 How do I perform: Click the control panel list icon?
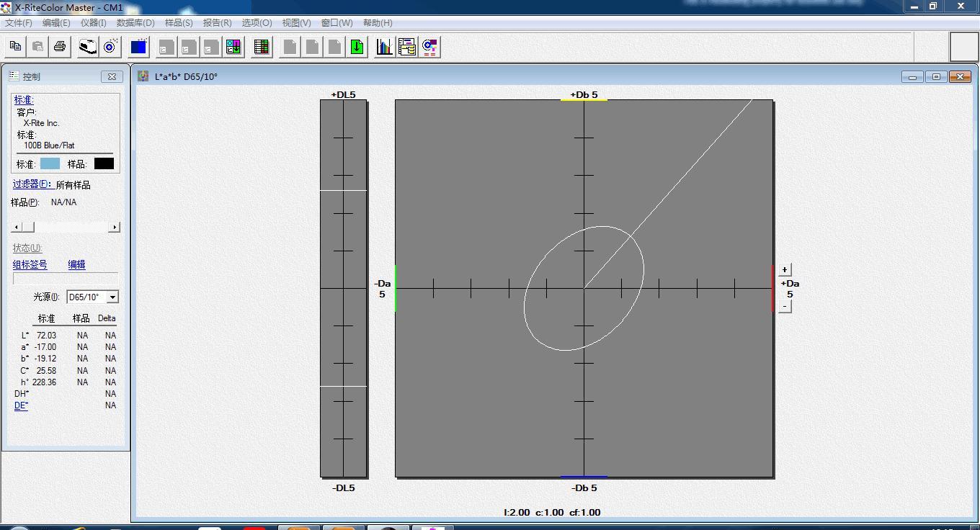point(14,76)
